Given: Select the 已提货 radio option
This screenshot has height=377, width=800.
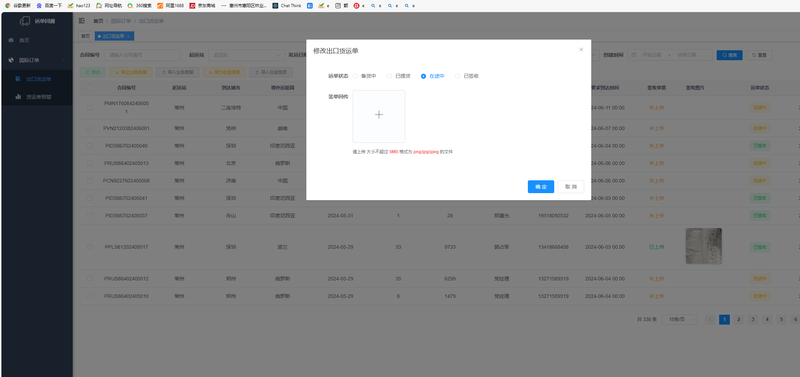Looking at the screenshot, I should (398, 76).
